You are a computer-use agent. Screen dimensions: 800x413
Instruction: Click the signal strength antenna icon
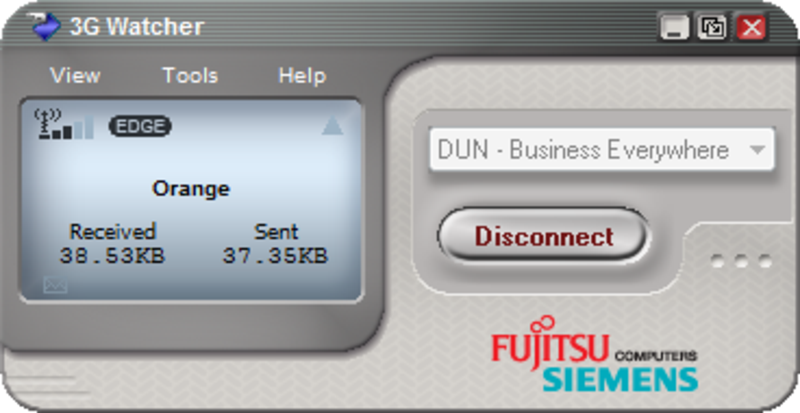click(64, 124)
